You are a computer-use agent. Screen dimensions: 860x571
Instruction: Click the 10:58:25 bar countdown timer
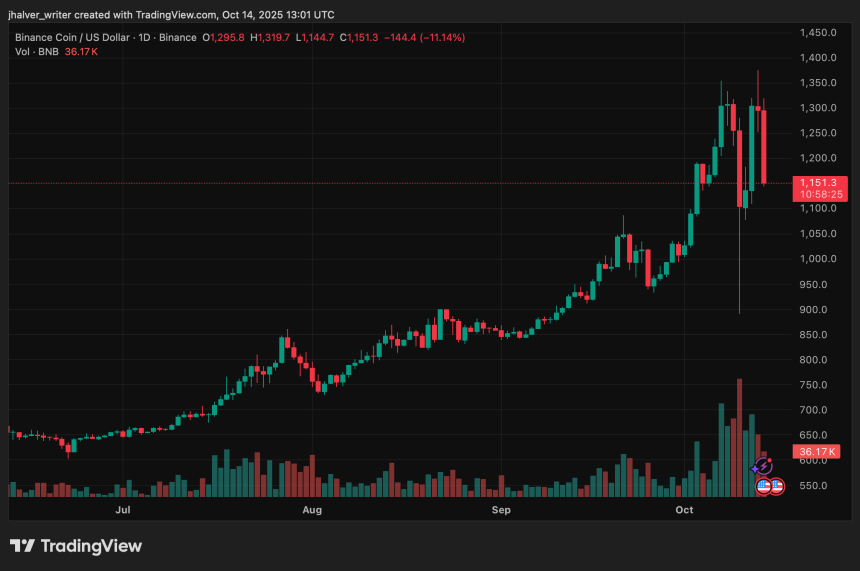click(818, 194)
